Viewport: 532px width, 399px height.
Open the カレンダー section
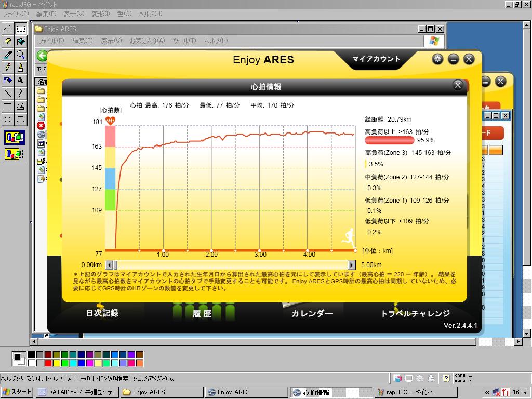312,313
